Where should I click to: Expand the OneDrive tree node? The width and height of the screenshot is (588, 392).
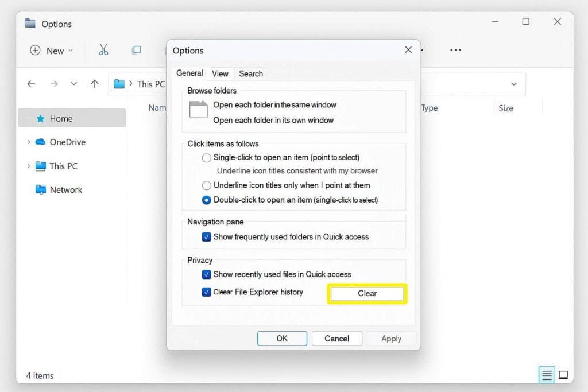point(29,142)
